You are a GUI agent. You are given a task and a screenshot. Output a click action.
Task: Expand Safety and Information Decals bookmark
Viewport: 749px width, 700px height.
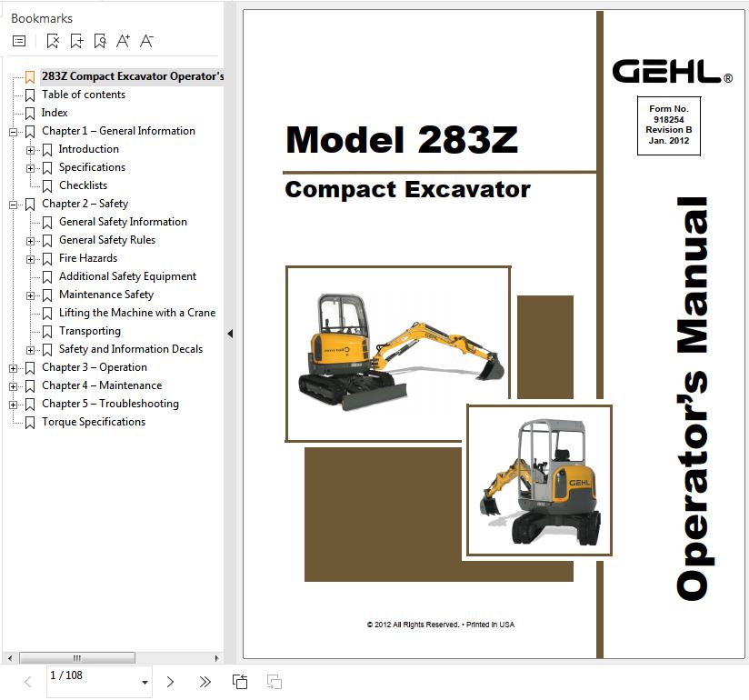pos(30,350)
